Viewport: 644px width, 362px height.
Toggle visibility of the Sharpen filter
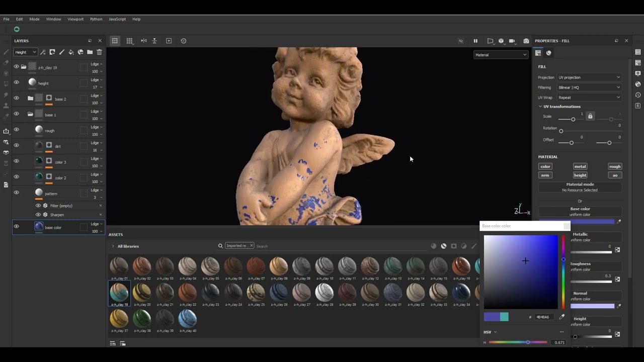tap(38, 215)
